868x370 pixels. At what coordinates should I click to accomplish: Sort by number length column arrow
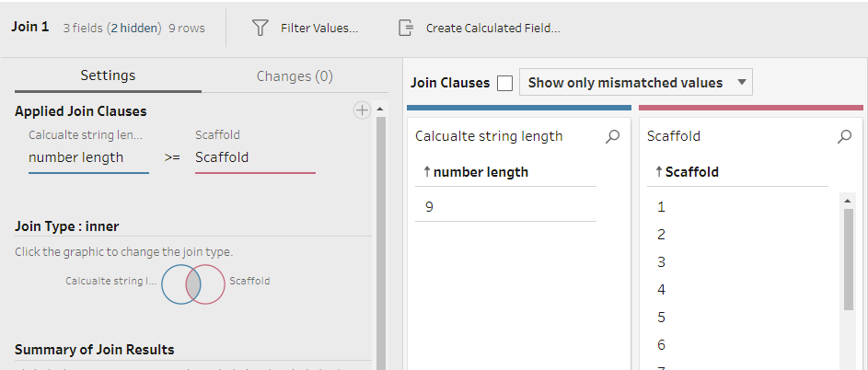click(x=426, y=172)
